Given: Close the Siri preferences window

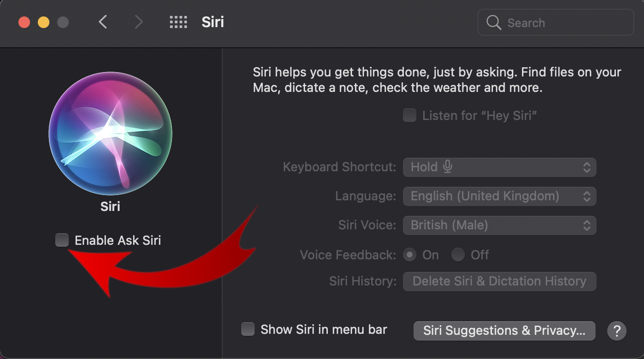Looking at the screenshot, I should click(x=24, y=22).
